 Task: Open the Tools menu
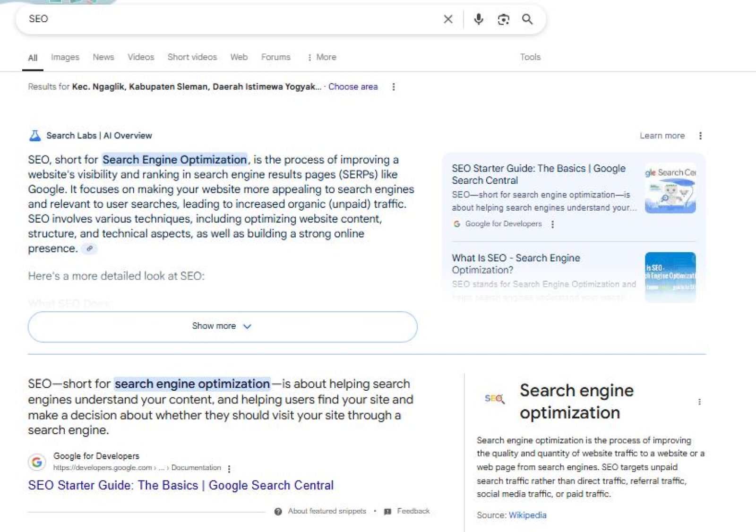pyautogui.click(x=530, y=57)
